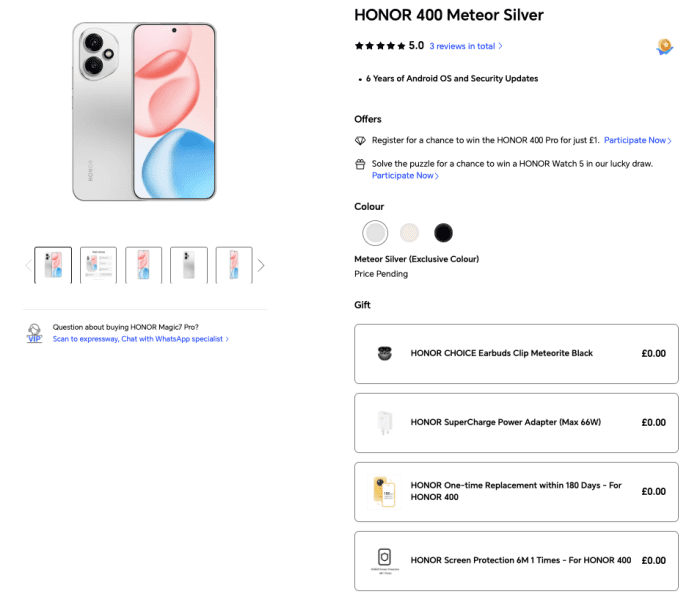Click the gold medal badge icon
This screenshot has height=597, width=700.
coord(664,46)
